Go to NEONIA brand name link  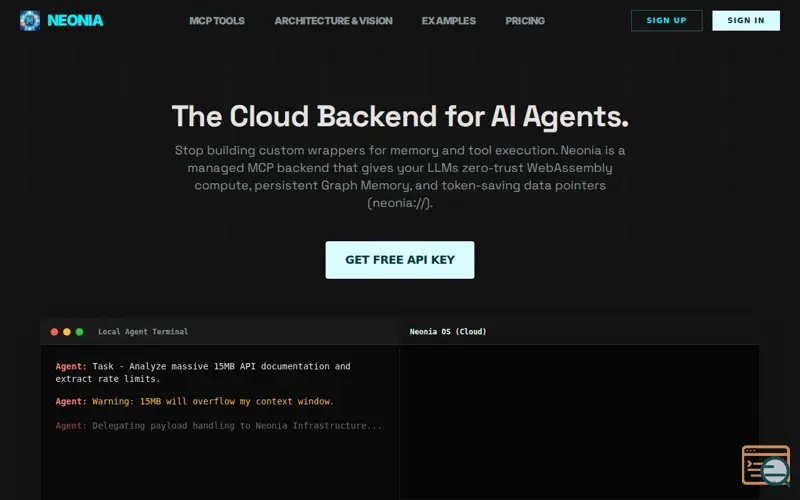coord(75,20)
